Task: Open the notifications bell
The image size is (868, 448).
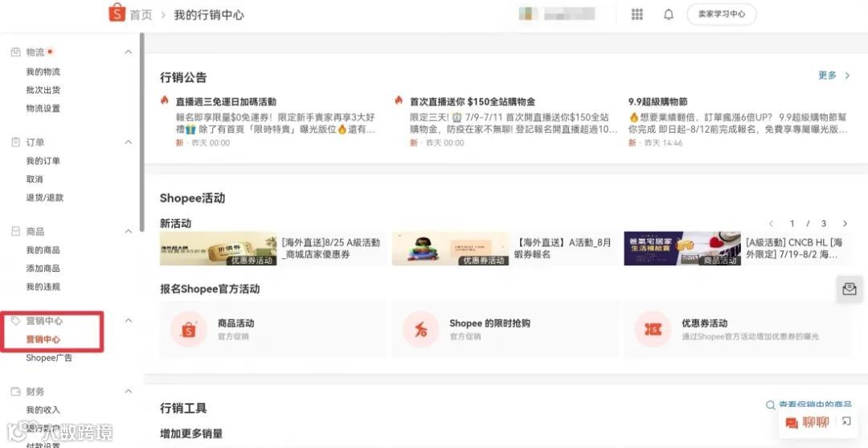Action: tap(669, 14)
